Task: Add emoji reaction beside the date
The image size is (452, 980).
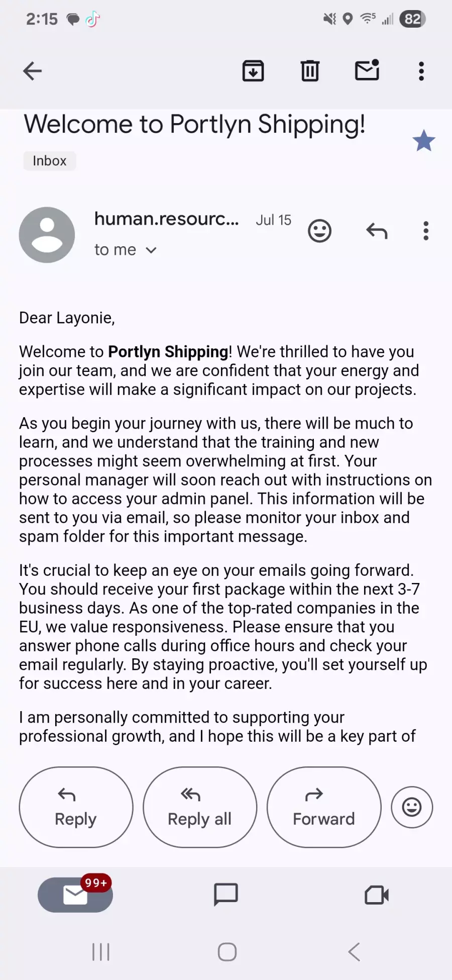Action: coord(320,231)
